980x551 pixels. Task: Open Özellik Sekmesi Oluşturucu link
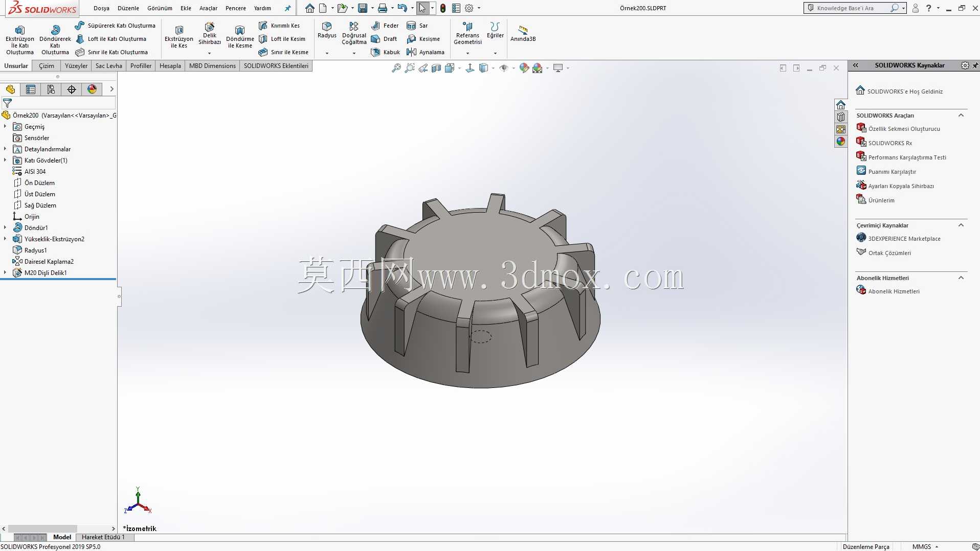click(x=904, y=129)
